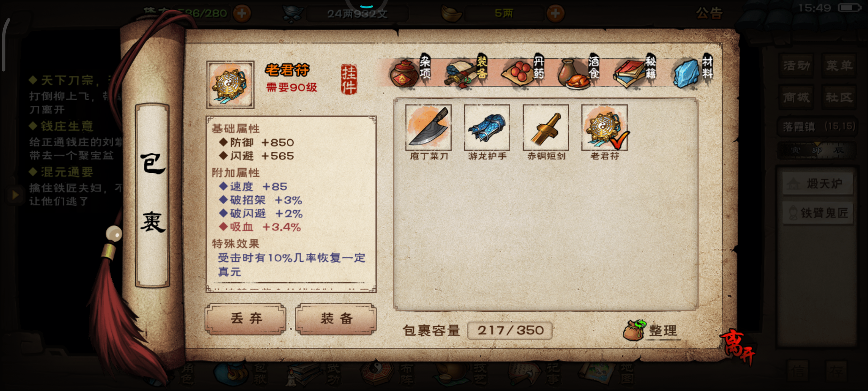The image size is (868, 391).
Task: Click the plus icon beside 5两 gold
Action: click(556, 13)
